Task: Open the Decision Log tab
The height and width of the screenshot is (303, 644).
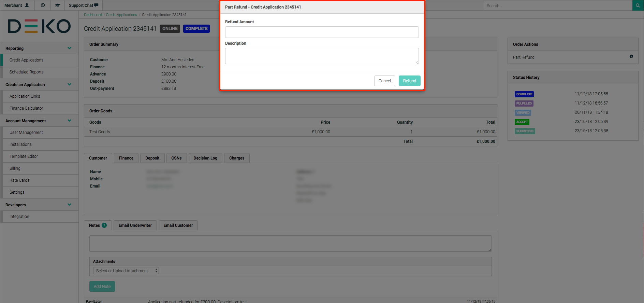Action: click(x=205, y=158)
